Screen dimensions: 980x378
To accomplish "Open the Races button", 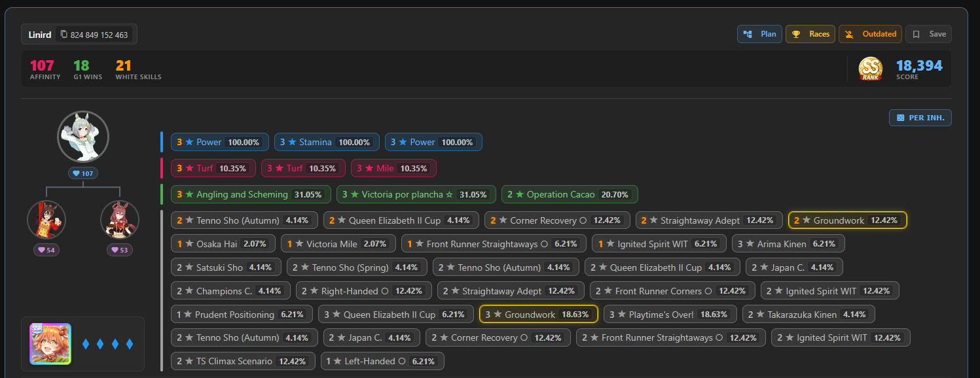I will coord(810,34).
